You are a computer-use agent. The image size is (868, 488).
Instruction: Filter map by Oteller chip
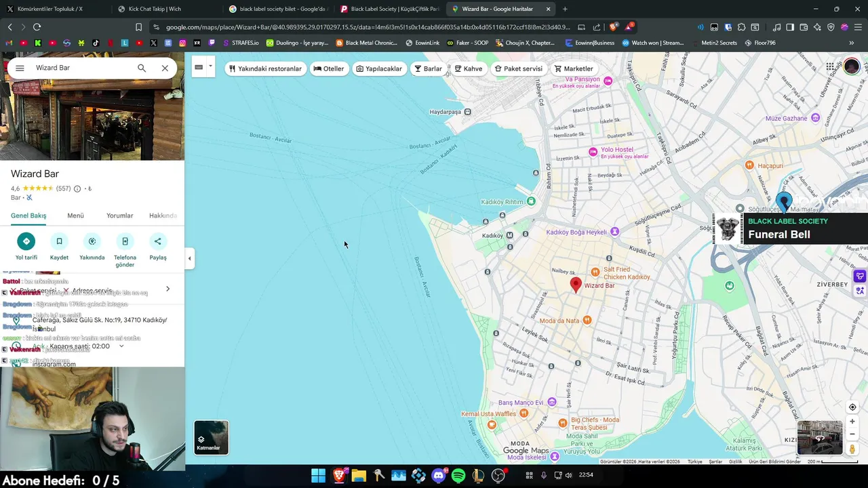point(329,68)
